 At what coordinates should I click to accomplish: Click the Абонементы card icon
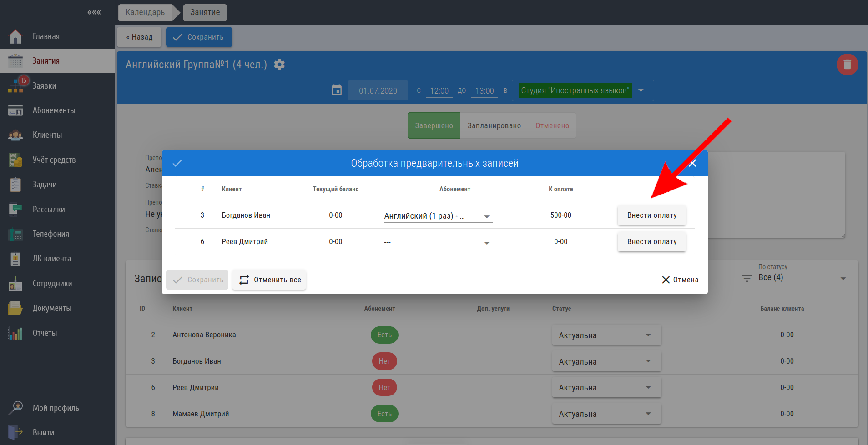tap(15, 110)
